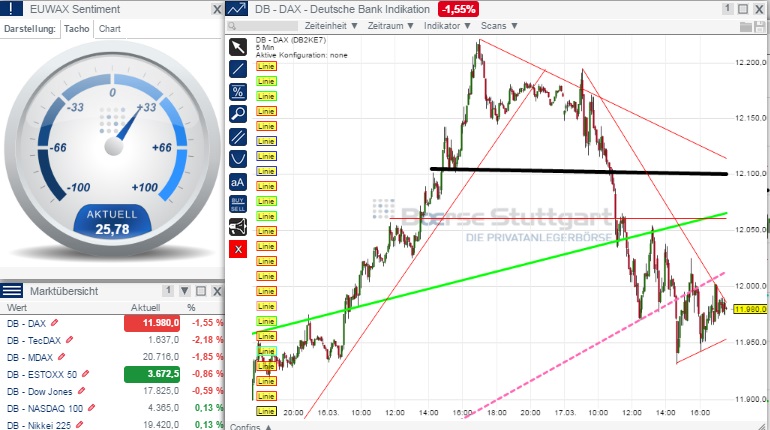Click the 1 button in the chart window header

[x=727, y=9]
